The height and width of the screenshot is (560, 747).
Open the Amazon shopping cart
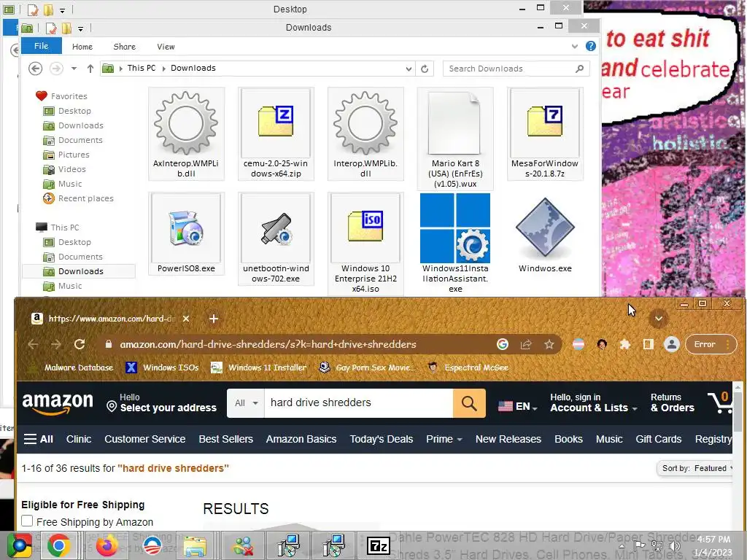click(720, 403)
